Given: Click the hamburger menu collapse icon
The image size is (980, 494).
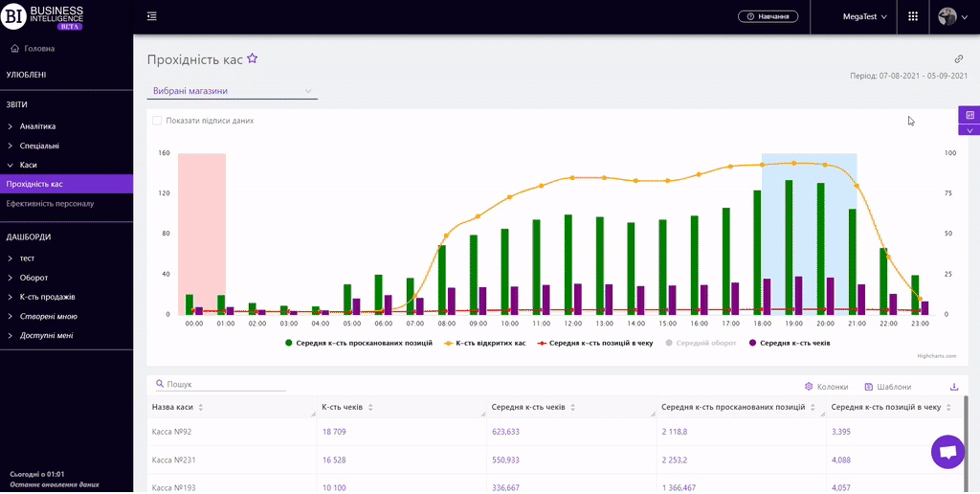Looking at the screenshot, I should (x=152, y=16).
